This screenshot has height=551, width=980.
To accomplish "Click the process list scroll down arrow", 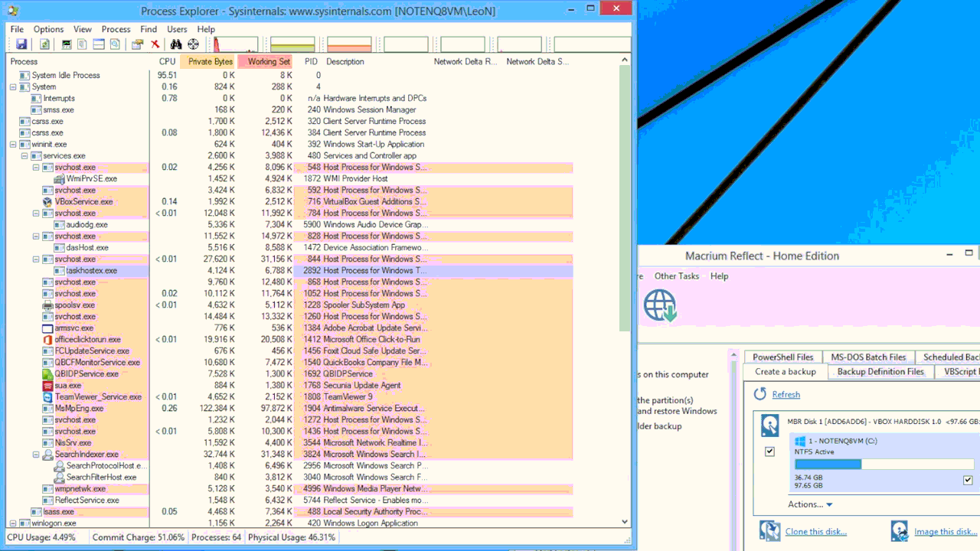I will click(x=626, y=522).
